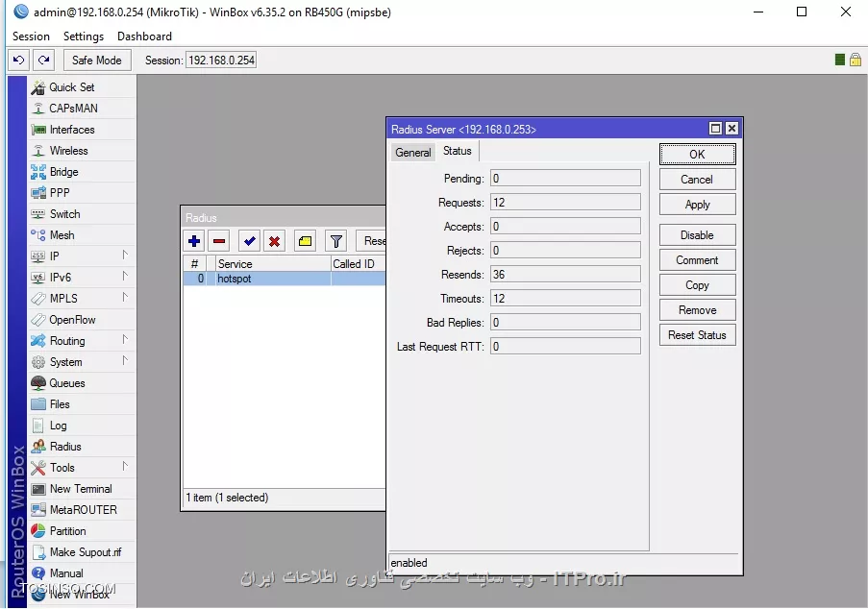
Task: Click the Remove button
Action: click(x=698, y=309)
